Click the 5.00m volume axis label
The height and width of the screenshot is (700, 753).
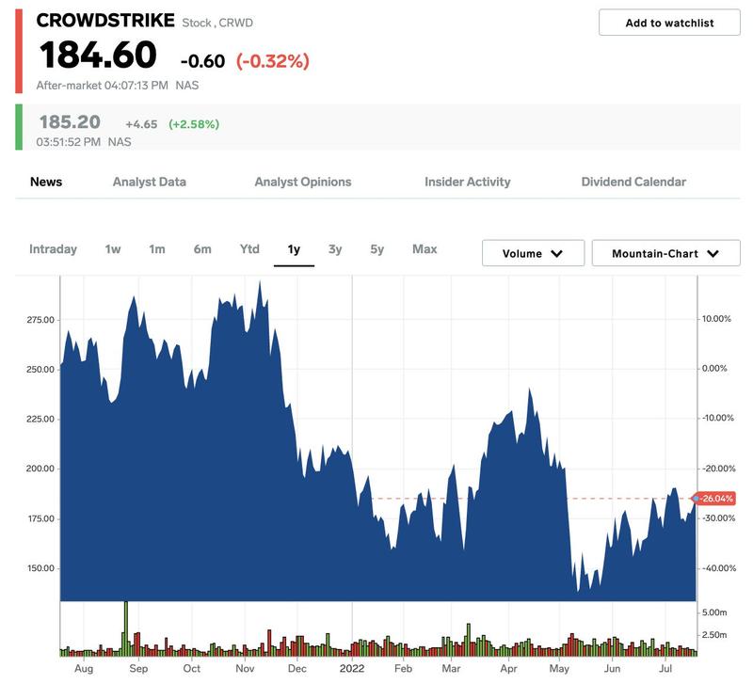[714, 612]
